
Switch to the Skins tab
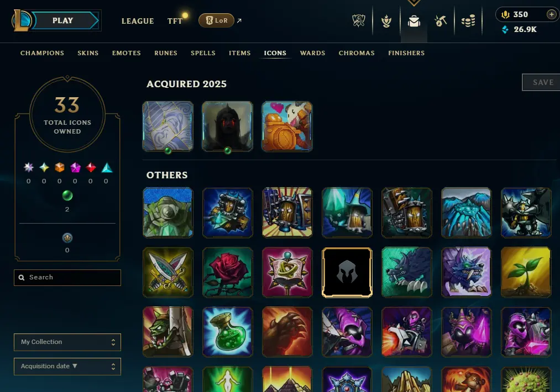click(88, 53)
